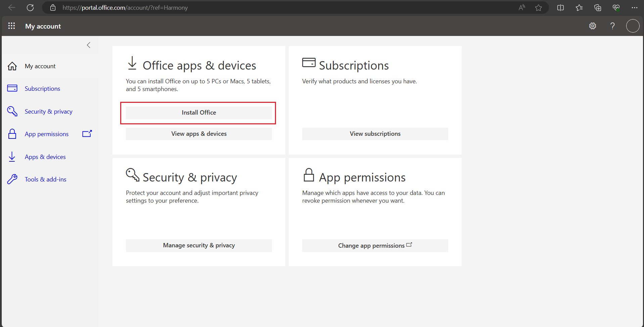The height and width of the screenshot is (327, 644).
Task: Add page to favorites star icon
Action: 539,7
